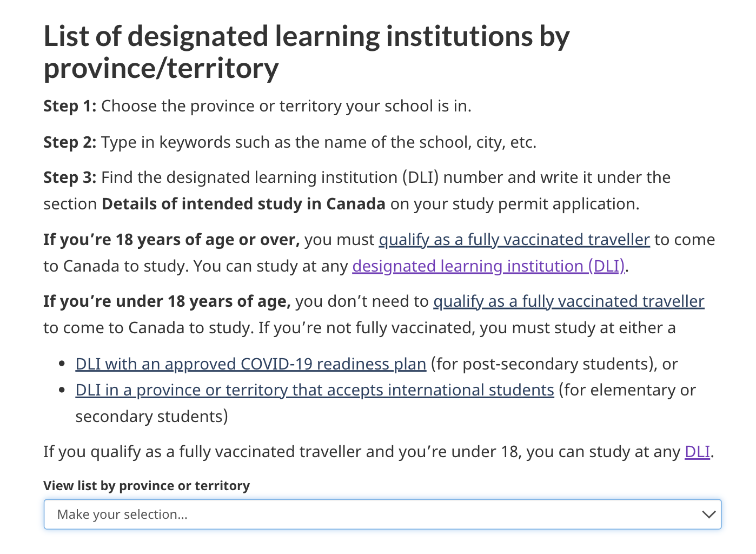Open DLI with approved COVID-19 readiness plan link
This screenshot has width=756, height=554.
click(251, 364)
